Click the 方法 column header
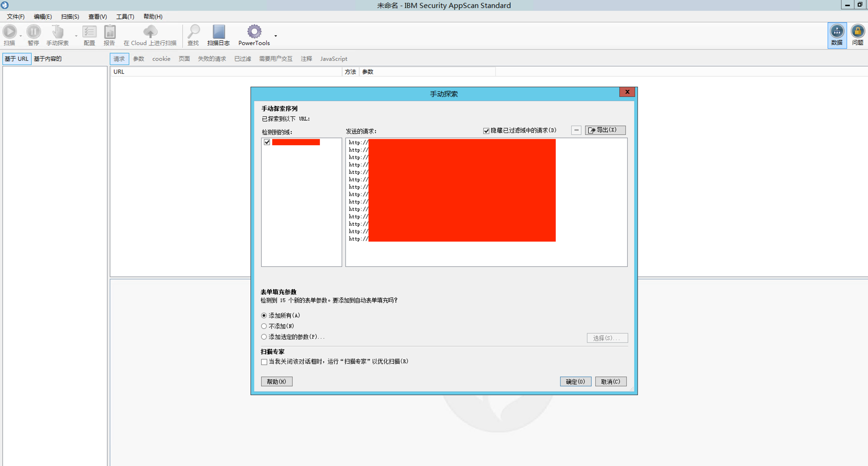Viewport: 868px width, 466px height. pos(351,72)
